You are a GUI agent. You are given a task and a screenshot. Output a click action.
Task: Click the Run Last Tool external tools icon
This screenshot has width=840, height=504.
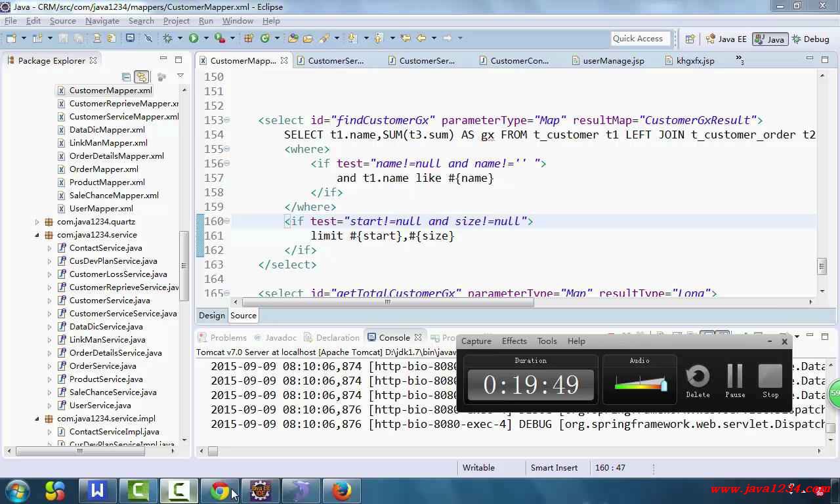coord(220,38)
